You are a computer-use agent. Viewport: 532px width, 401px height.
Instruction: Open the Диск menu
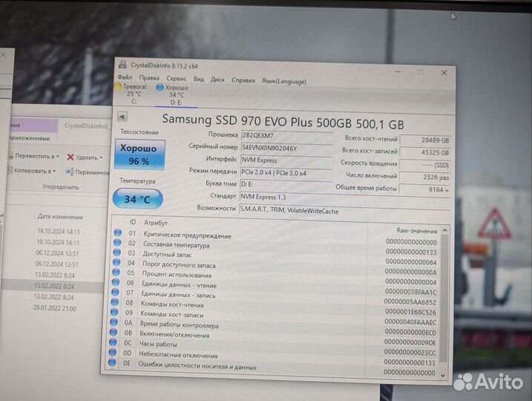[x=217, y=79]
